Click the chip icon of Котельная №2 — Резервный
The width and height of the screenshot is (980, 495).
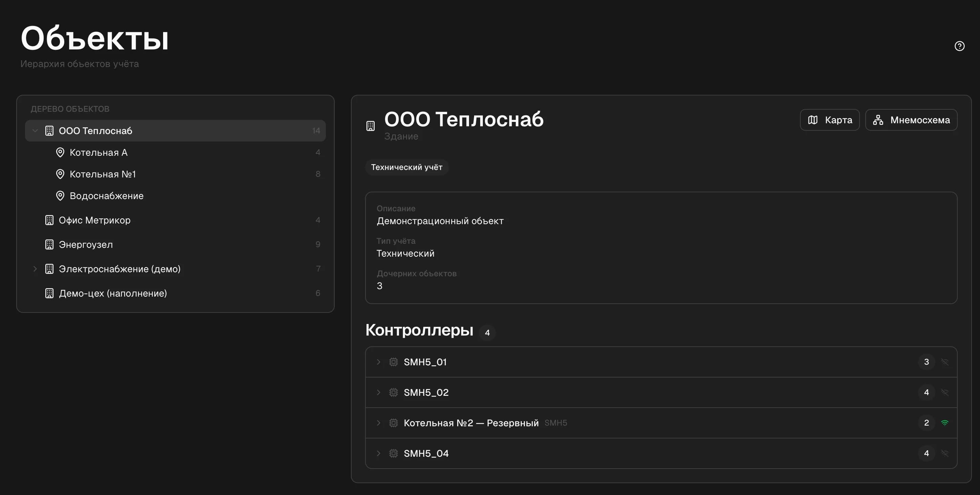coord(393,423)
